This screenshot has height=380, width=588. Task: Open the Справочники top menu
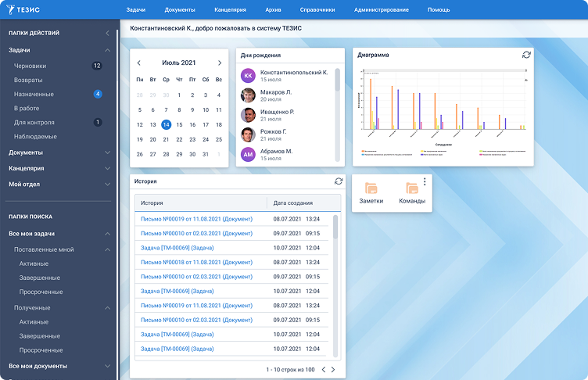[317, 9]
